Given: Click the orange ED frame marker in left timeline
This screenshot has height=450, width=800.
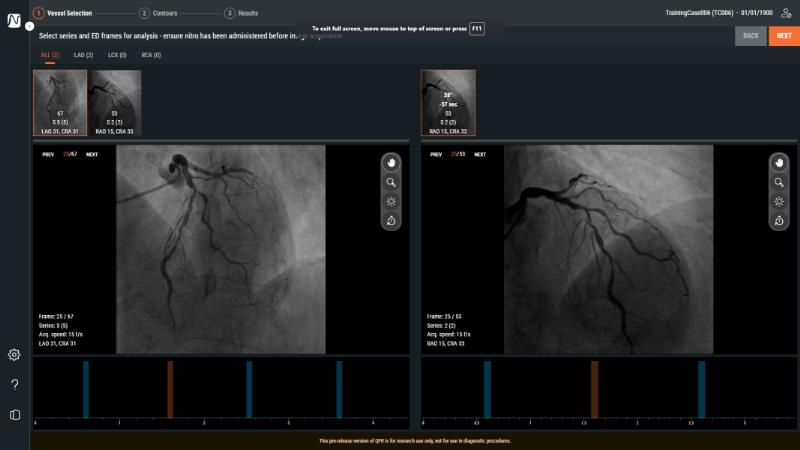Looking at the screenshot, I should pyautogui.click(x=170, y=388).
